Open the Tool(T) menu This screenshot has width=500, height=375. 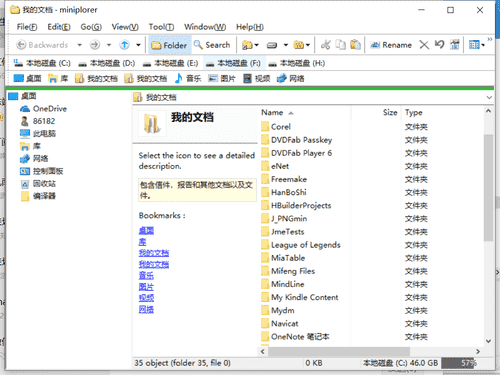[x=161, y=27]
